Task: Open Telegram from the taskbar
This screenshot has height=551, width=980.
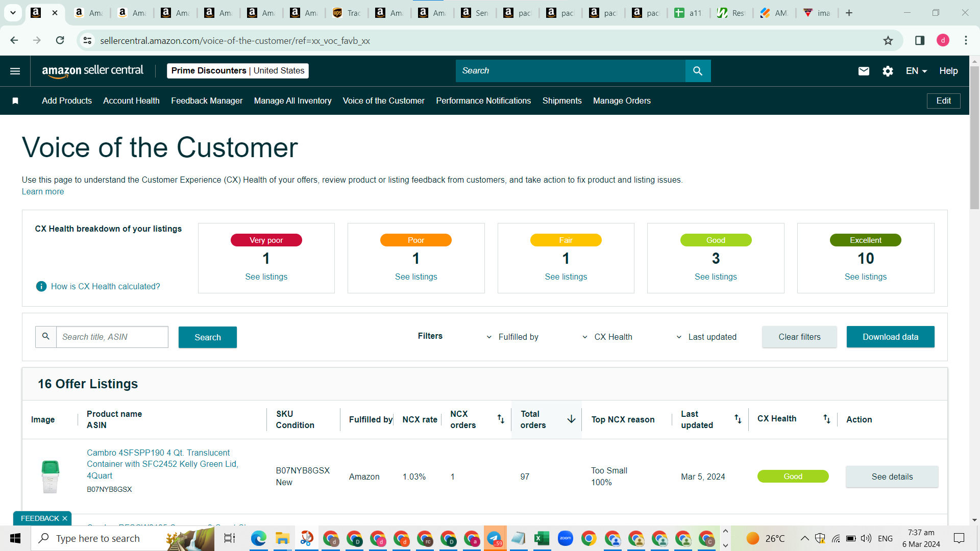Action: [x=495, y=538]
